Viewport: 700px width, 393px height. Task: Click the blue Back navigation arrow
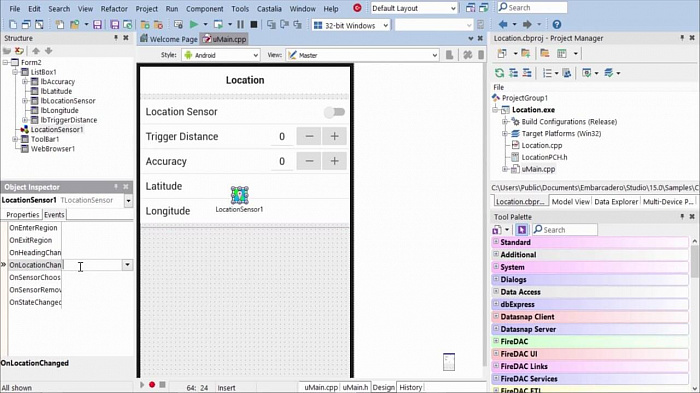coord(503,25)
